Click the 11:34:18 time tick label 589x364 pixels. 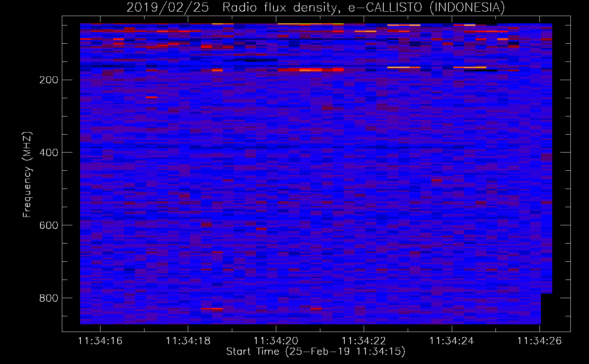188,341
